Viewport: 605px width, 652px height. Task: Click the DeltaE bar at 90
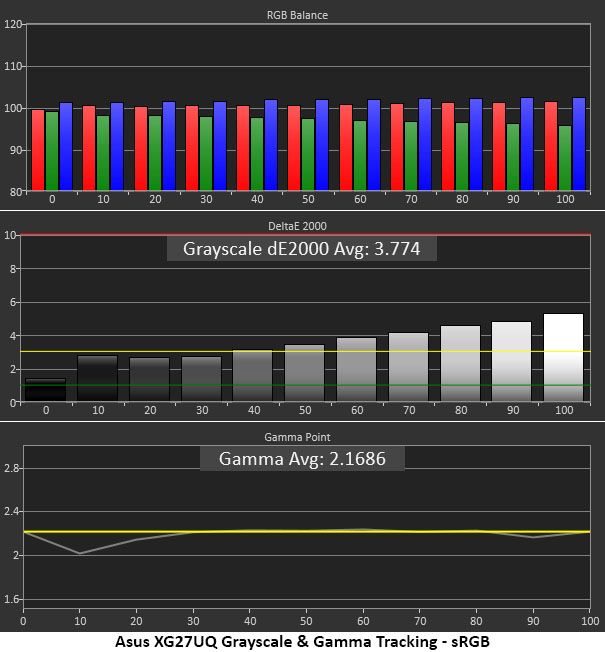pos(512,361)
